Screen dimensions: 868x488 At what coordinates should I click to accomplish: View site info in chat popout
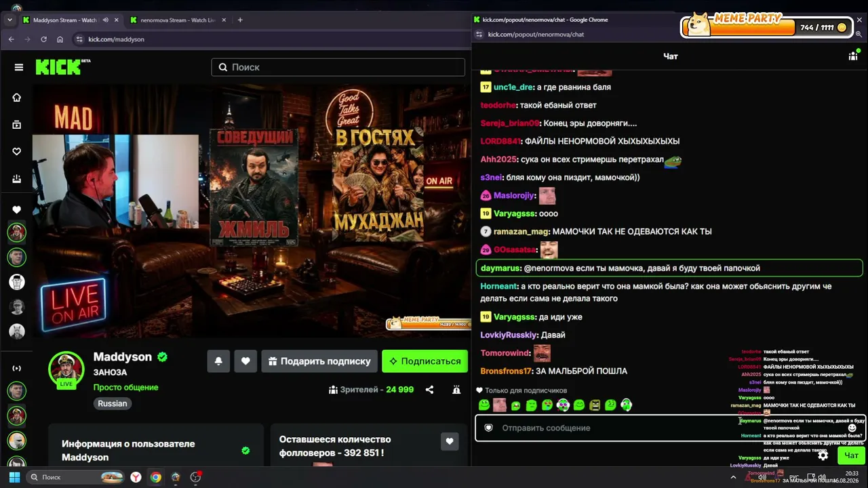point(479,35)
